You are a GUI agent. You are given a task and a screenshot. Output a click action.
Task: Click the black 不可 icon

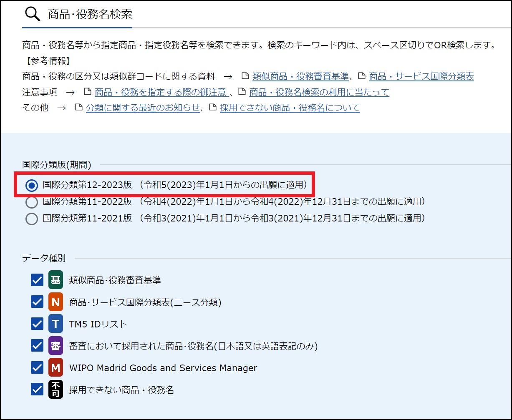coord(55,390)
